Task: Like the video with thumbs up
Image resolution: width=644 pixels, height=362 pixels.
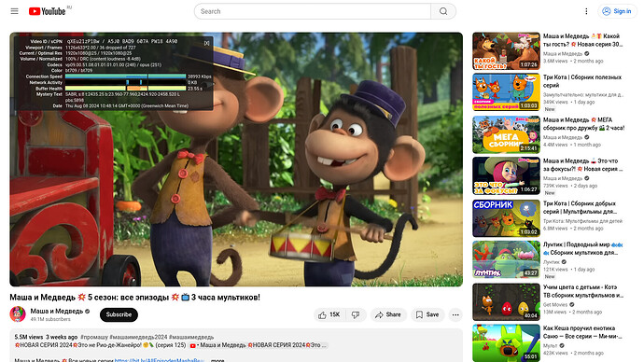Action: (329, 314)
